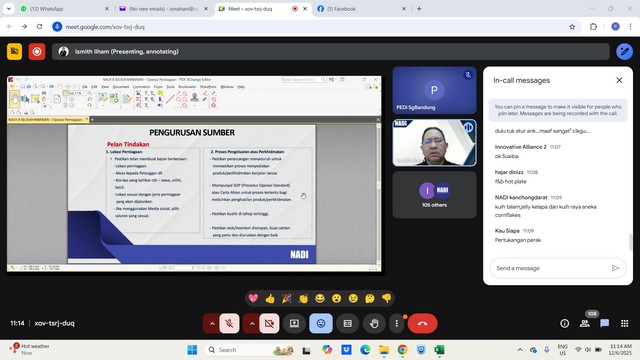Toggle the muted microphone button
Image resolution: width=640 pixels, height=360 pixels.
[x=229, y=323]
